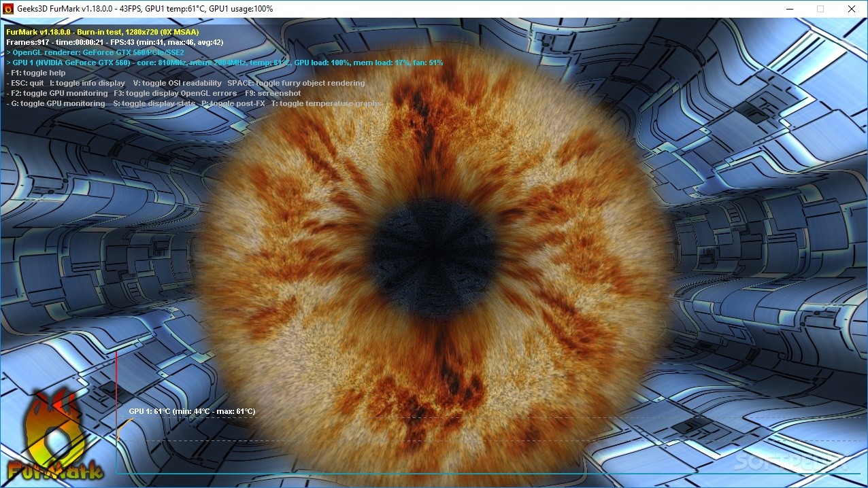This screenshot has height=488, width=868.
Task: Click 'T: toggle temperature graphs' hint
Action: tap(327, 103)
